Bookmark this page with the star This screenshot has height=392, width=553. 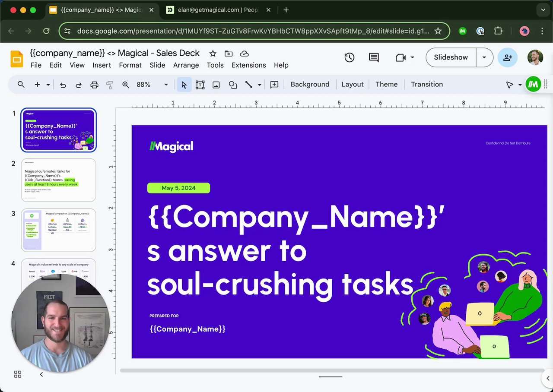438,31
